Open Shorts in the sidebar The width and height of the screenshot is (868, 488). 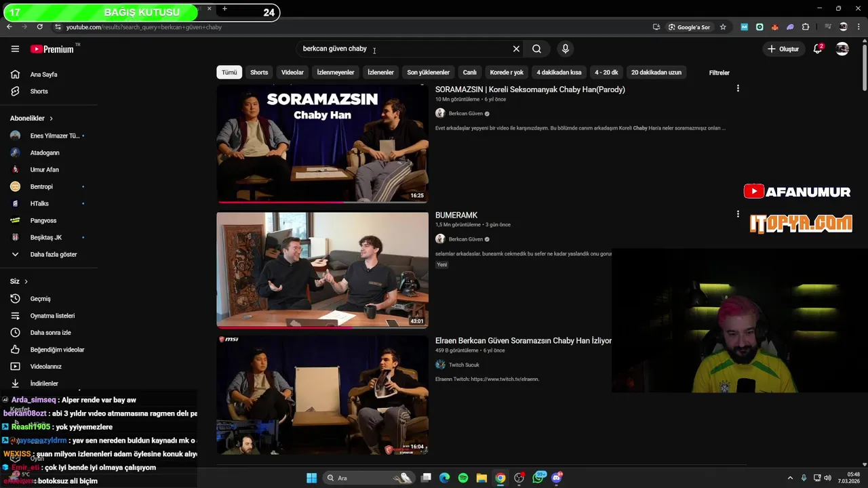(39, 91)
